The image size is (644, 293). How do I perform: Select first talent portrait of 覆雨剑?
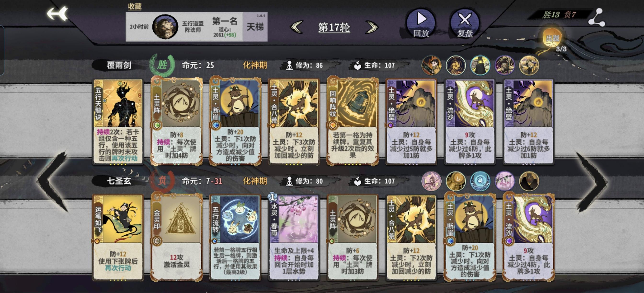click(431, 65)
